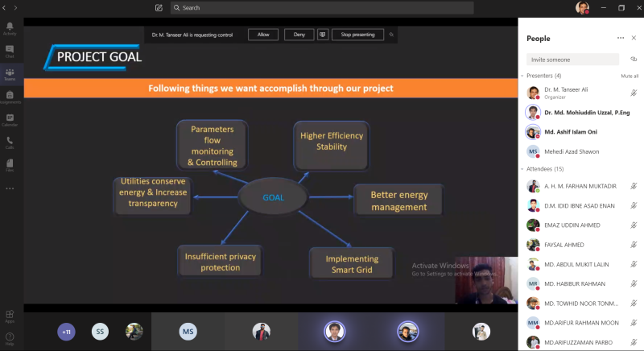Click Mute all link
The width and height of the screenshot is (644, 351).
(630, 76)
